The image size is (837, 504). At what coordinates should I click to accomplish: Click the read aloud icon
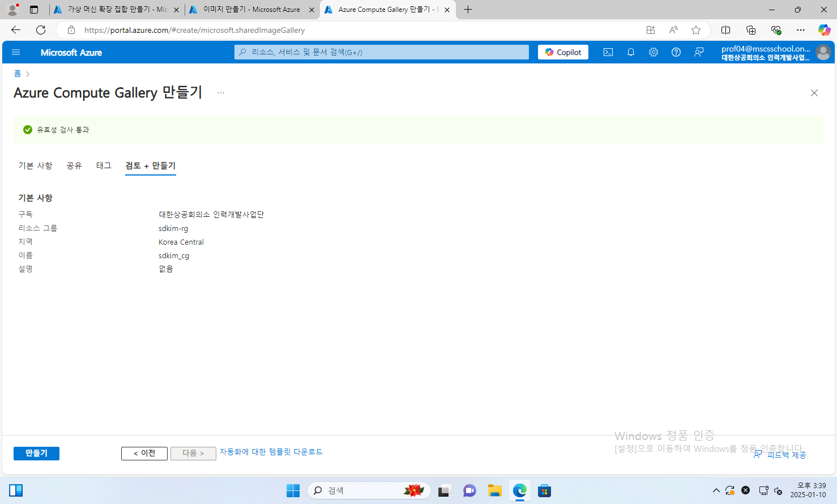click(x=673, y=30)
